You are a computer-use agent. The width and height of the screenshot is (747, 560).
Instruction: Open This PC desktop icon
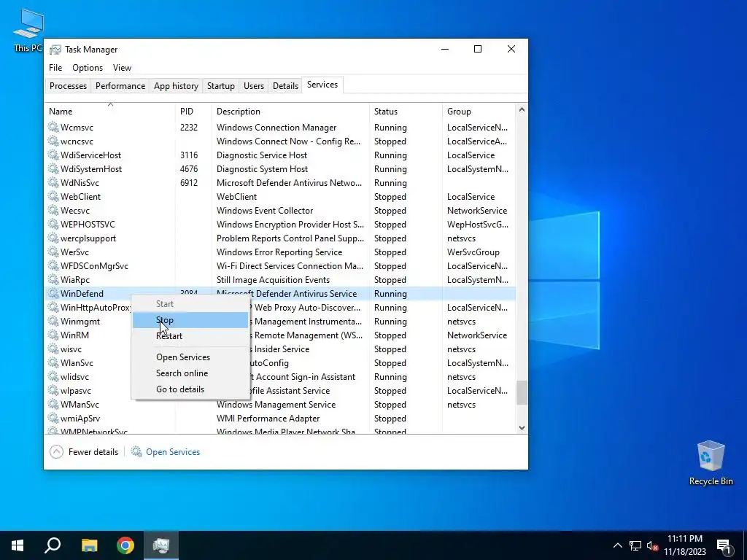pos(28,31)
